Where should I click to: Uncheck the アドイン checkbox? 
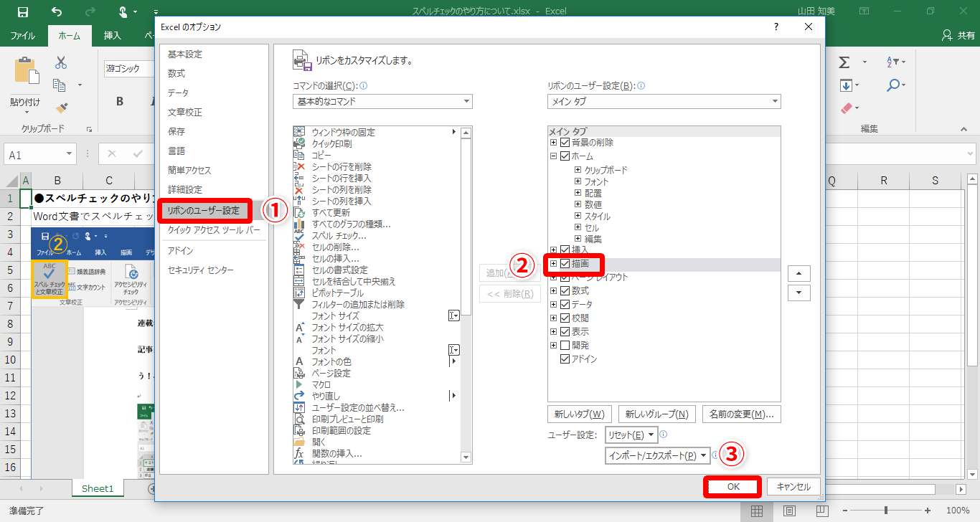tap(565, 359)
